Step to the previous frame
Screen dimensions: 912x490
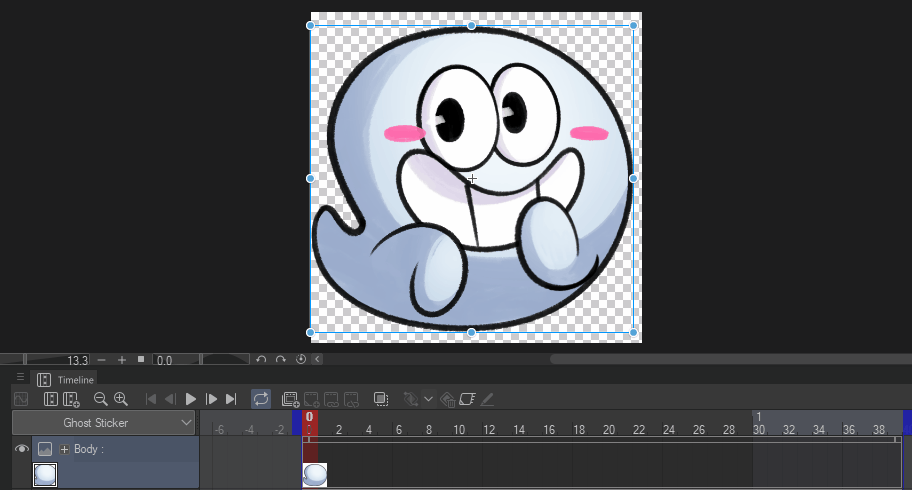[x=170, y=399]
